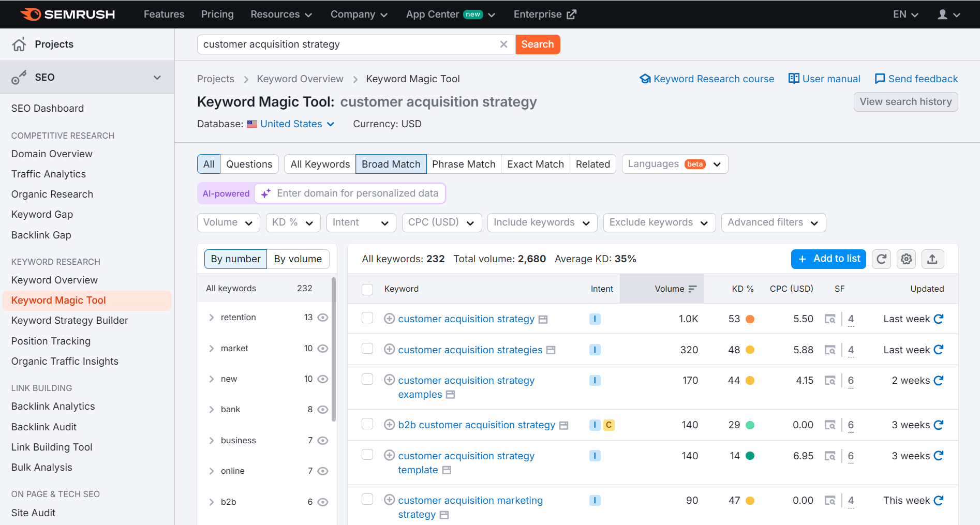The height and width of the screenshot is (525, 980).
Task: Select the Phrase Match tab
Action: (464, 164)
